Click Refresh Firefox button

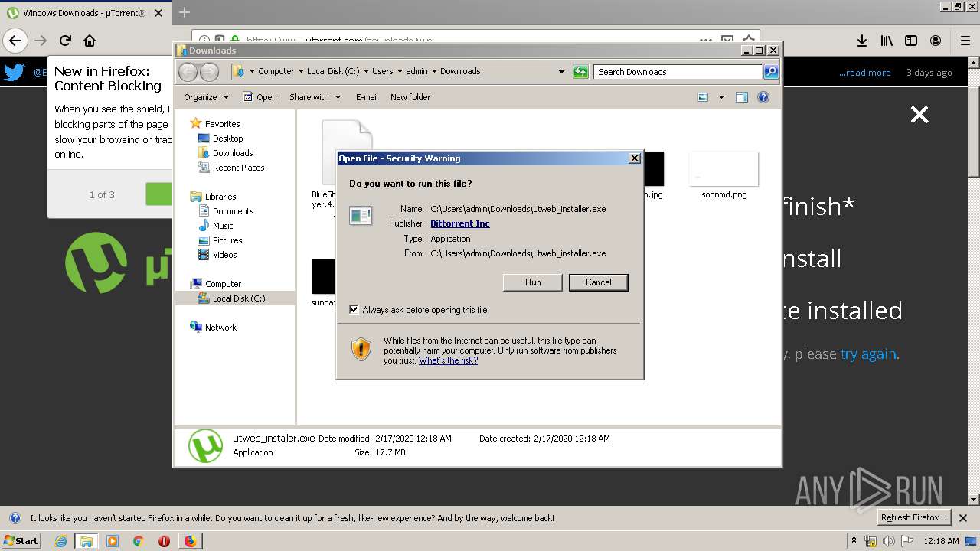(x=914, y=517)
